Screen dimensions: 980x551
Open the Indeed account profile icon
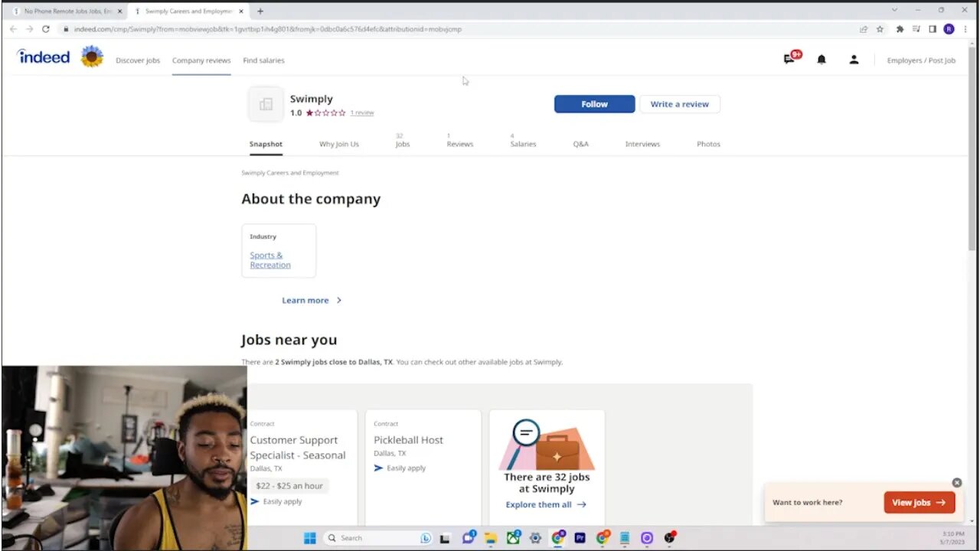(x=854, y=60)
